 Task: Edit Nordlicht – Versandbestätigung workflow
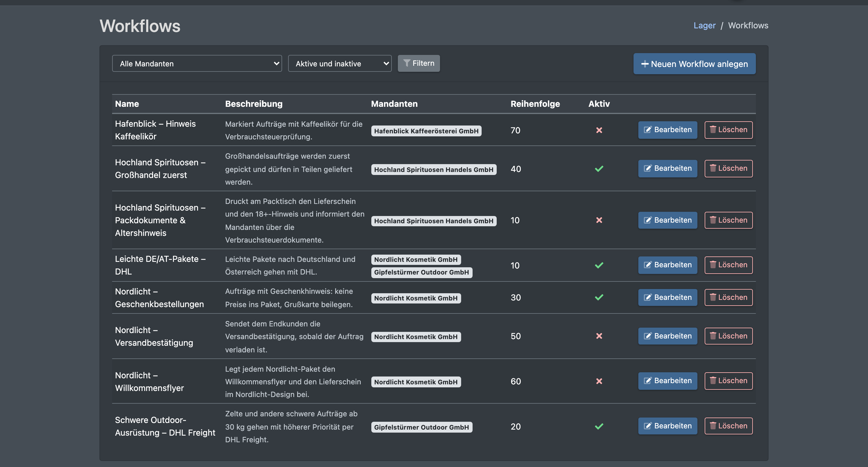point(668,336)
